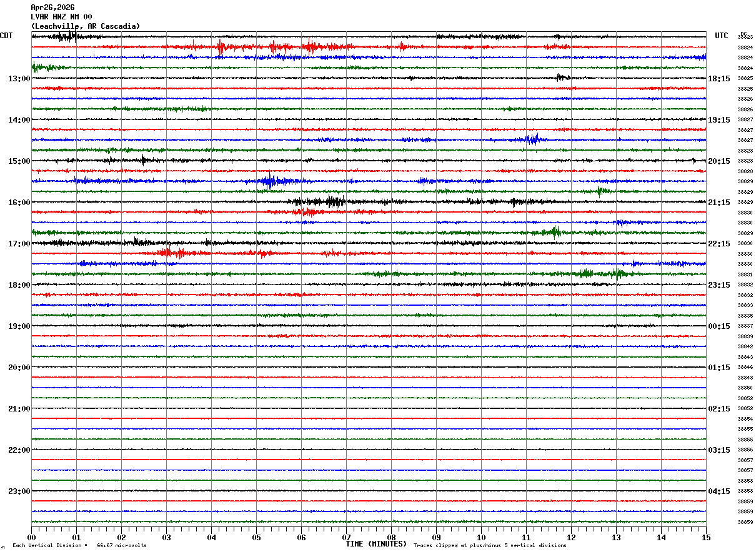Click the 05 minute tick label
Viewport: 756px width, 554px height.
pyautogui.click(x=256, y=537)
